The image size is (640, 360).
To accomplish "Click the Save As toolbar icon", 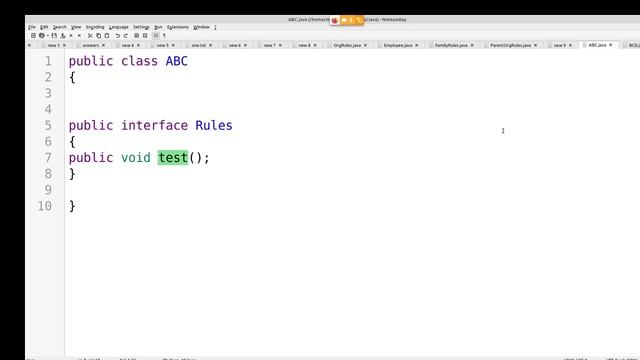I will click(63, 36).
